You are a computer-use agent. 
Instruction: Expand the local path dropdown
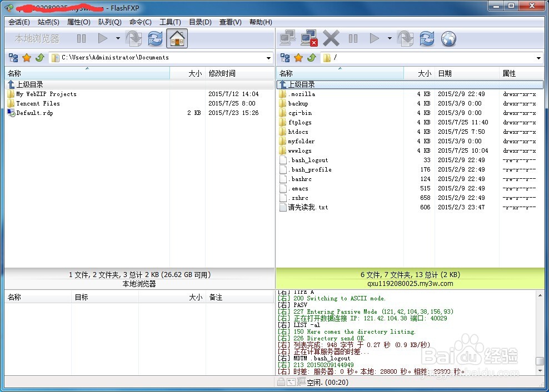(x=268, y=58)
